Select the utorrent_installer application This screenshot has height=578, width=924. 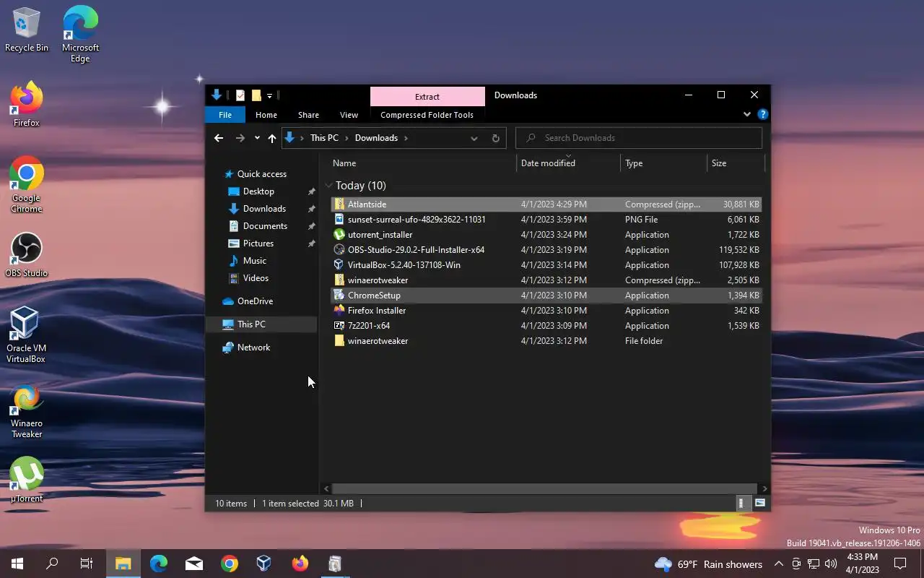[x=546, y=235]
